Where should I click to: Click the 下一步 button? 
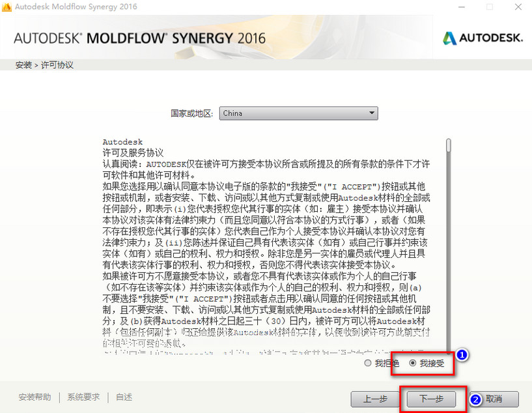coord(430,399)
